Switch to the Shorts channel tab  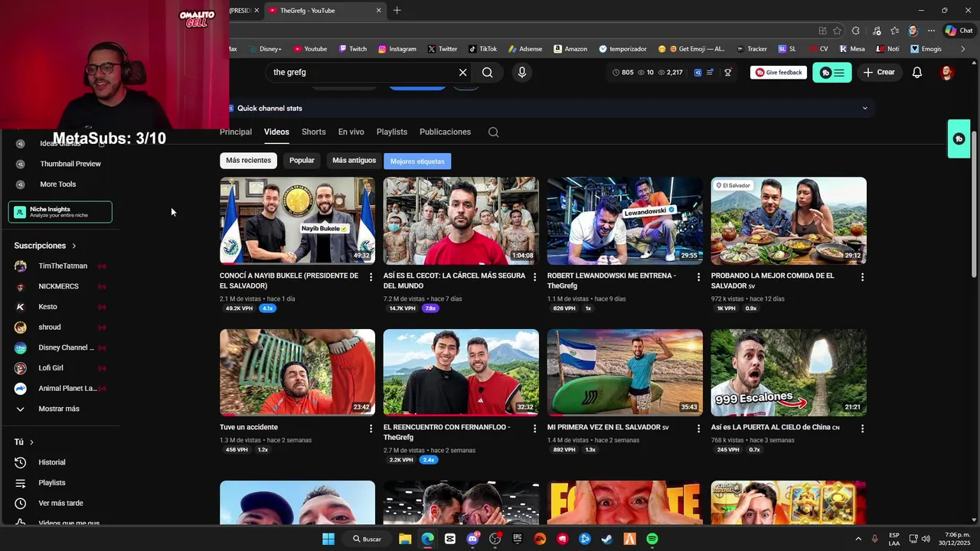pyautogui.click(x=313, y=132)
